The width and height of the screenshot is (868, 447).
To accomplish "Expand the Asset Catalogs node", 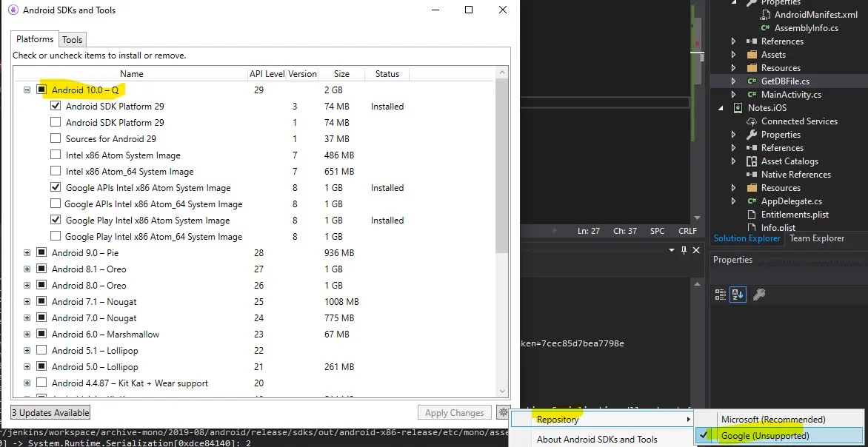I will [733, 161].
